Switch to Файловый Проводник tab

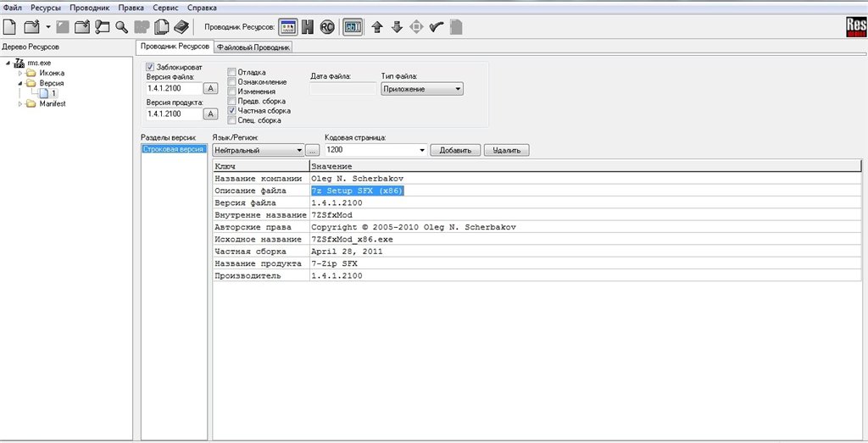tap(253, 47)
